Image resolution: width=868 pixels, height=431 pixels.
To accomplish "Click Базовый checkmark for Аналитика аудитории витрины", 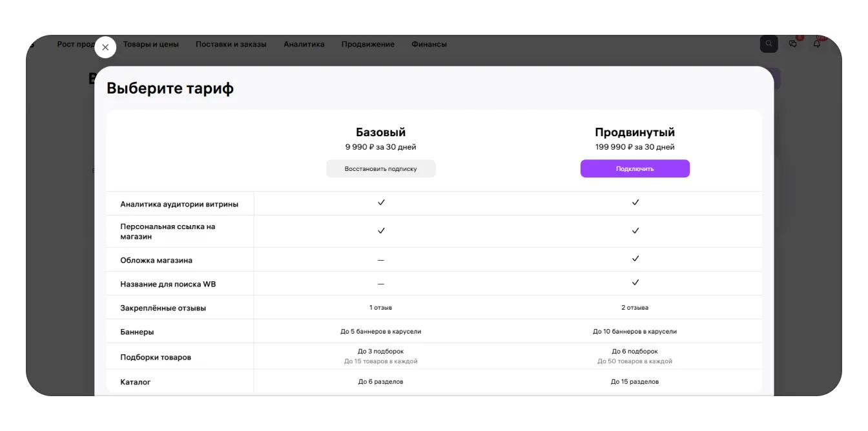I will (381, 203).
